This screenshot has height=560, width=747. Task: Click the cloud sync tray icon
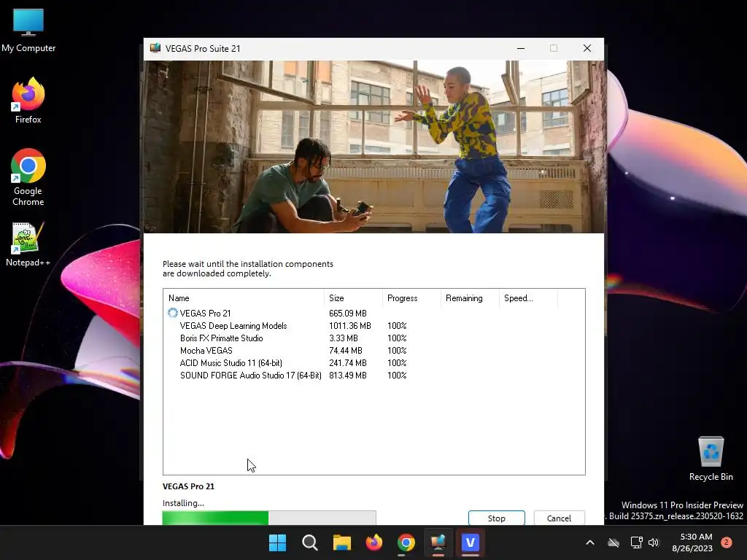(614, 542)
